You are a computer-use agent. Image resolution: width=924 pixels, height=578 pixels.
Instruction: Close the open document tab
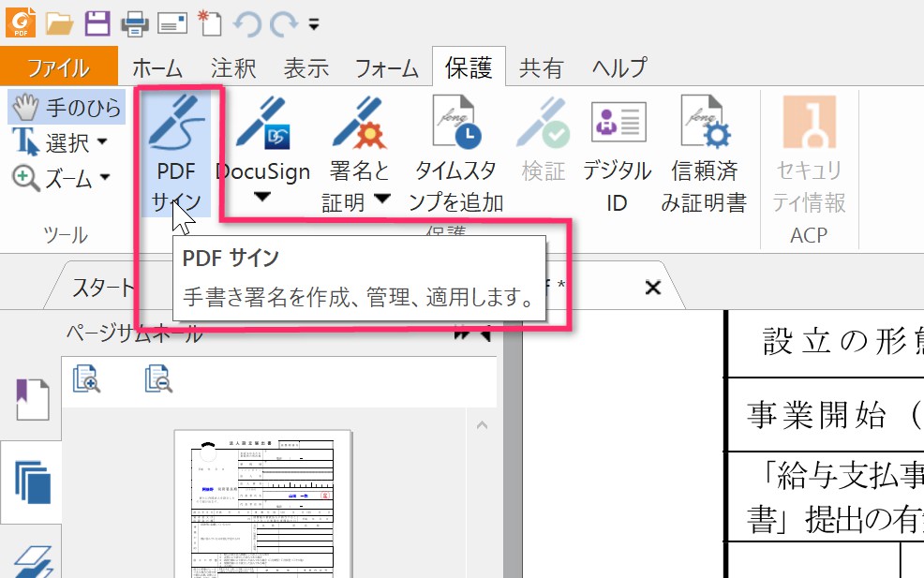tap(653, 288)
